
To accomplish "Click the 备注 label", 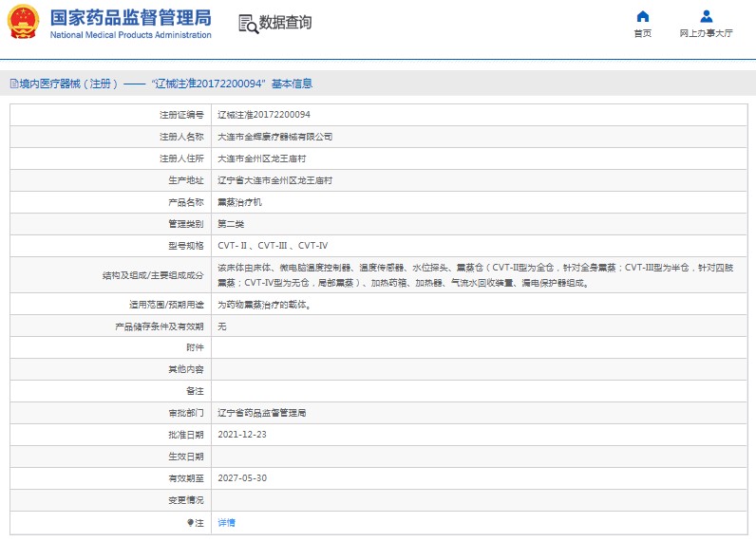I will [195, 391].
